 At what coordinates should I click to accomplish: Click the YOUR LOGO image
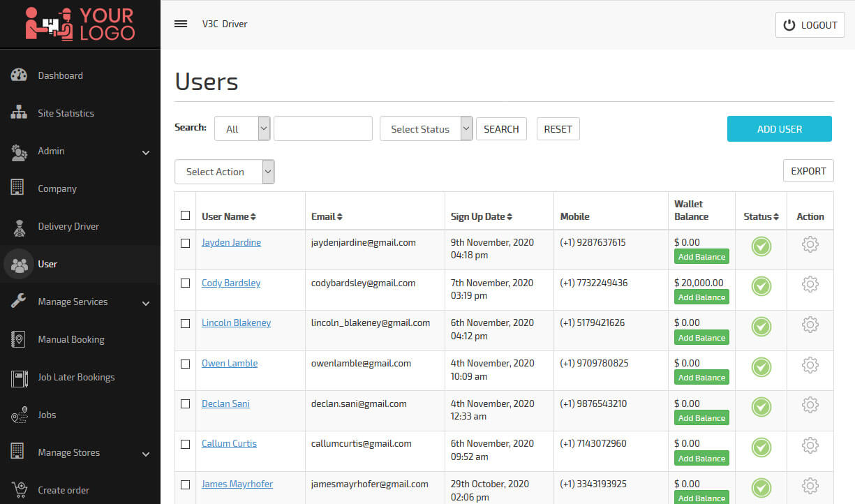point(80,24)
